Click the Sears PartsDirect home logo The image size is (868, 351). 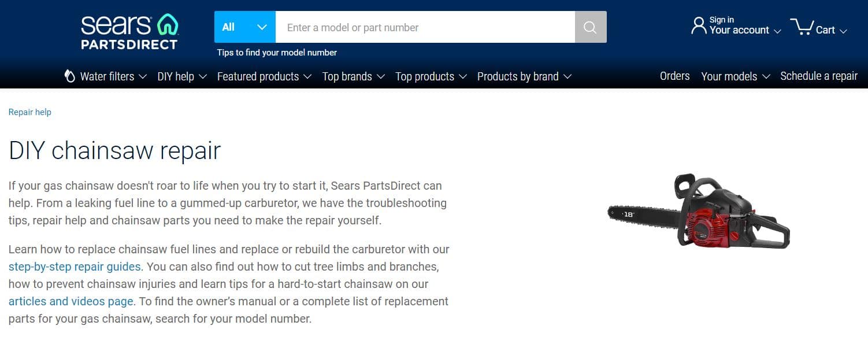[x=129, y=31]
